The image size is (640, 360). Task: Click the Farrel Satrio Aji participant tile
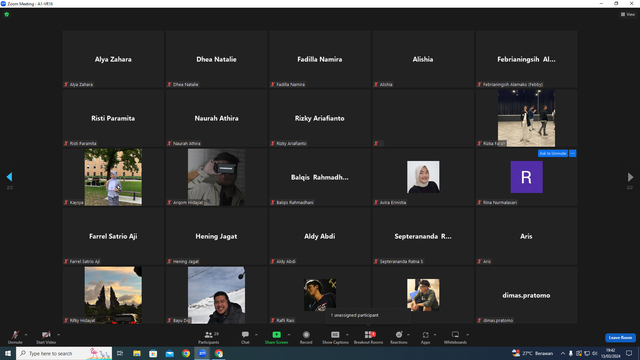point(113,236)
